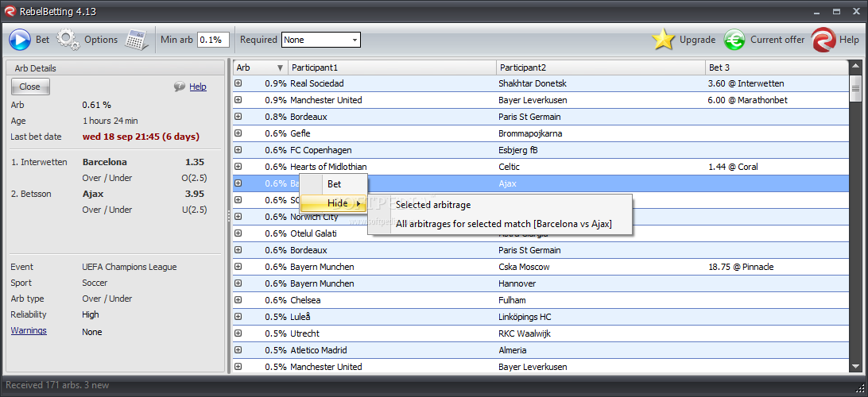Open Options via the gears icon
This screenshot has width=868, height=397.
coord(68,40)
